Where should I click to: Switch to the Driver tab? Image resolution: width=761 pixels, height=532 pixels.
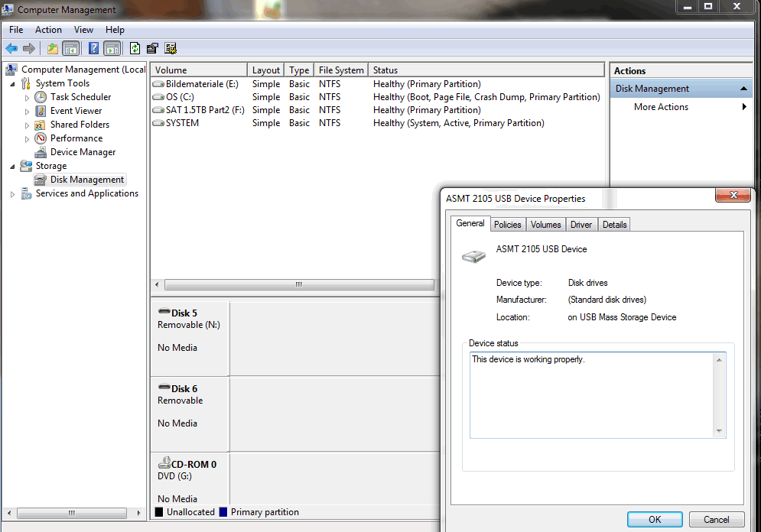click(x=581, y=225)
